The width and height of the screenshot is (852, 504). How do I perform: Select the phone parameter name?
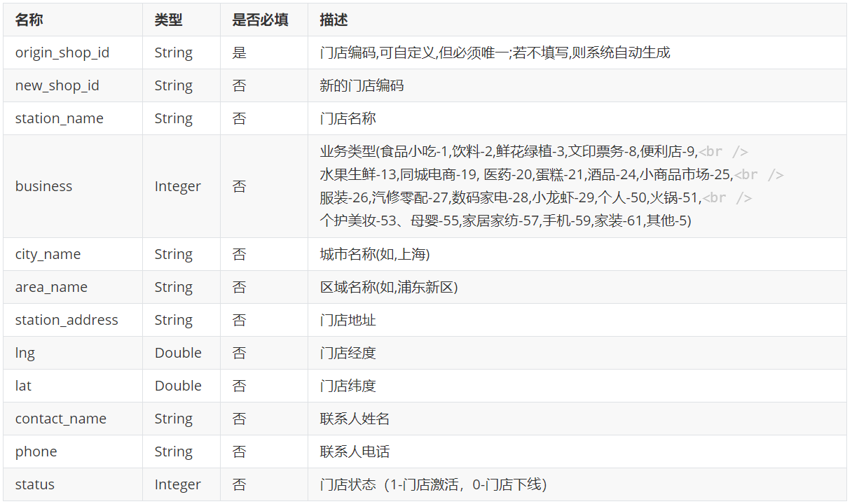point(36,451)
